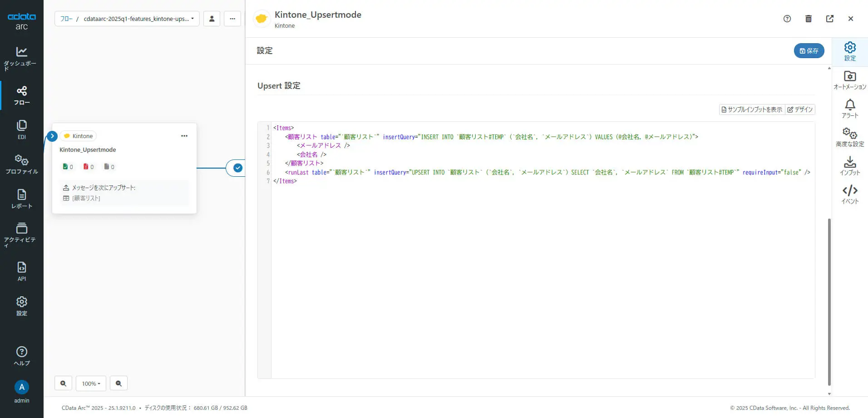868x418 pixels.
Task: Expand the Kintone card options with the ellipsis
Action: pos(184,135)
